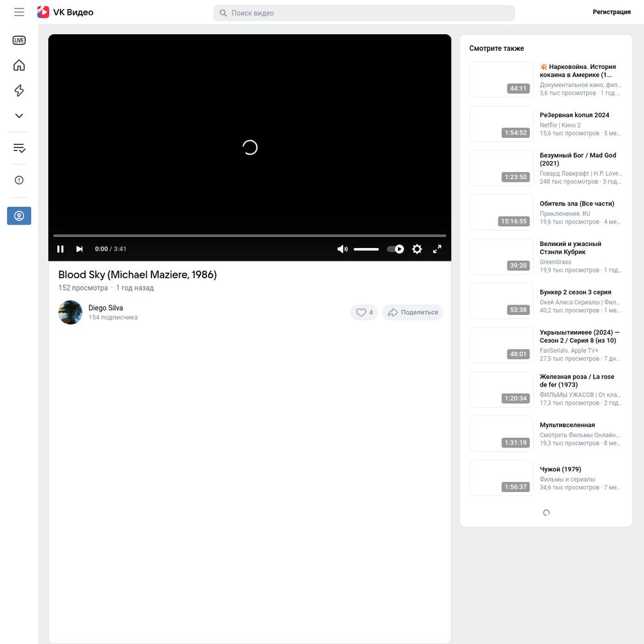Open thumbnail with duration 39:20
The height and width of the screenshot is (644, 644).
coord(502,257)
